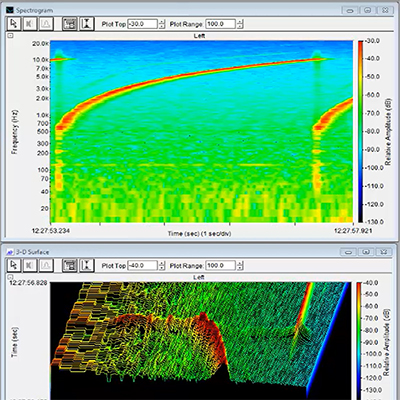
Task: Close the 3-D Surface window
Action: 384,252
